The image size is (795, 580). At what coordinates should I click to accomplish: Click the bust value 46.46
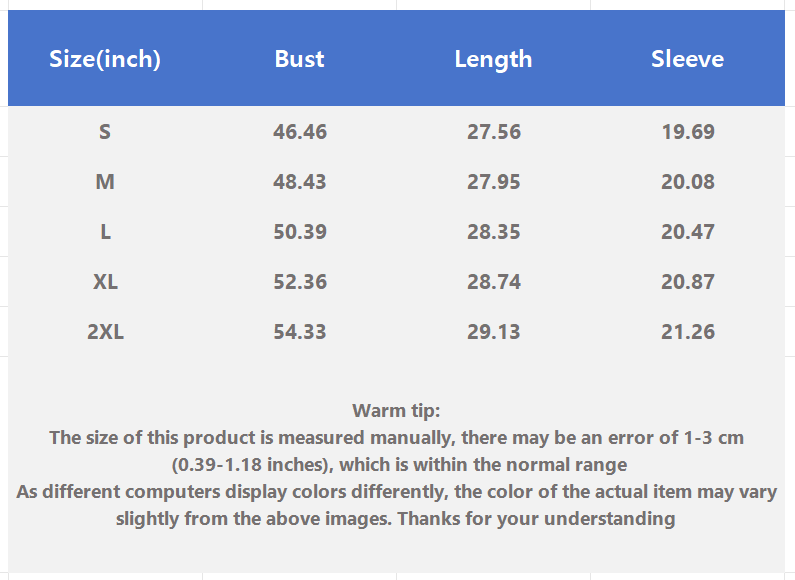(300, 132)
